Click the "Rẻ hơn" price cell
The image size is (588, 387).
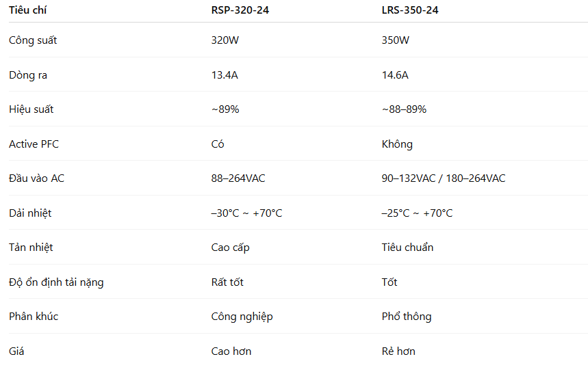398,351
